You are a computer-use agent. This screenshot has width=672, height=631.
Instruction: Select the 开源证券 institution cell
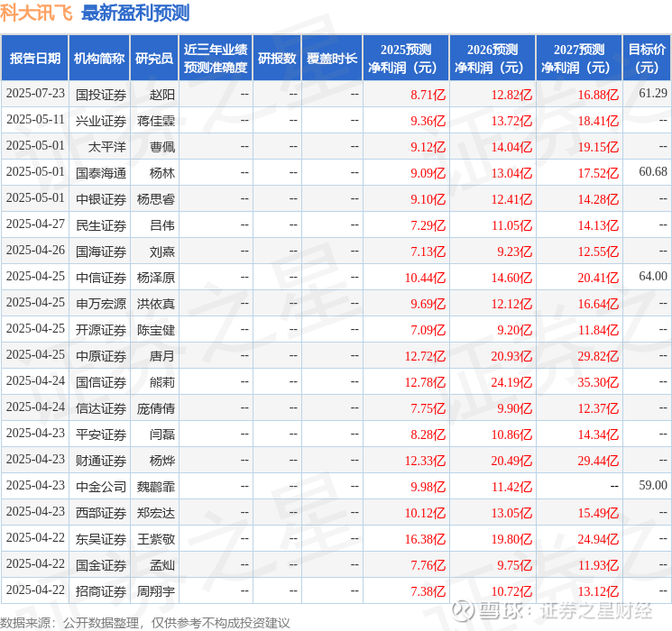tap(101, 330)
